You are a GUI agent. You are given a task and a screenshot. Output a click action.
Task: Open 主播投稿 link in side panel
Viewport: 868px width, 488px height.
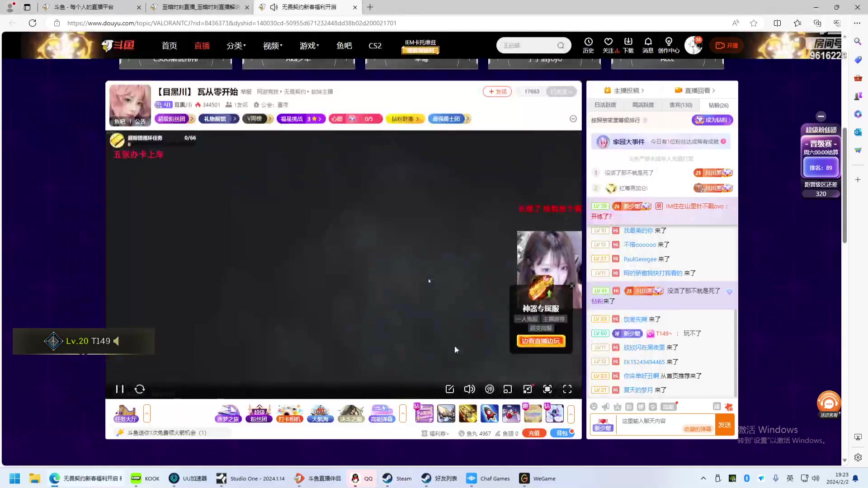pos(624,90)
